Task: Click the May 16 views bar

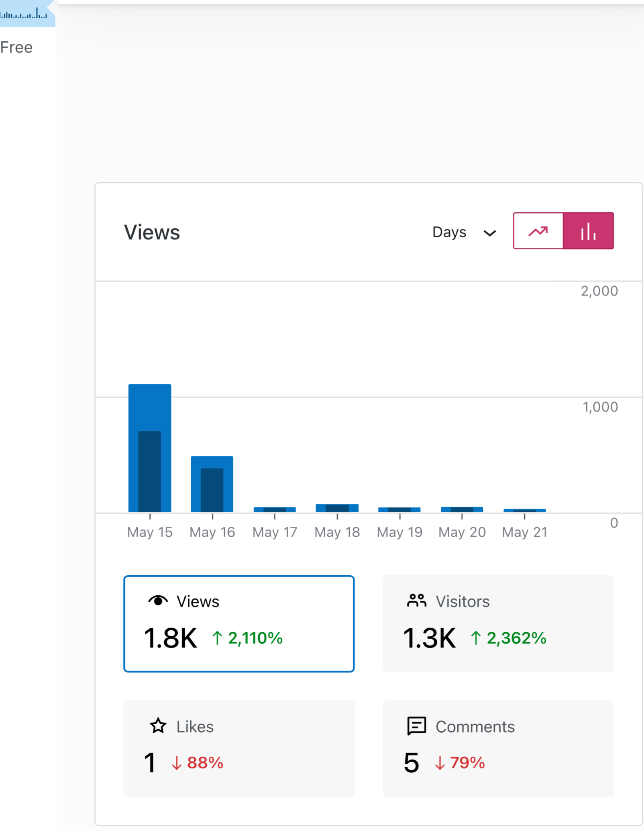Action: [212, 484]
